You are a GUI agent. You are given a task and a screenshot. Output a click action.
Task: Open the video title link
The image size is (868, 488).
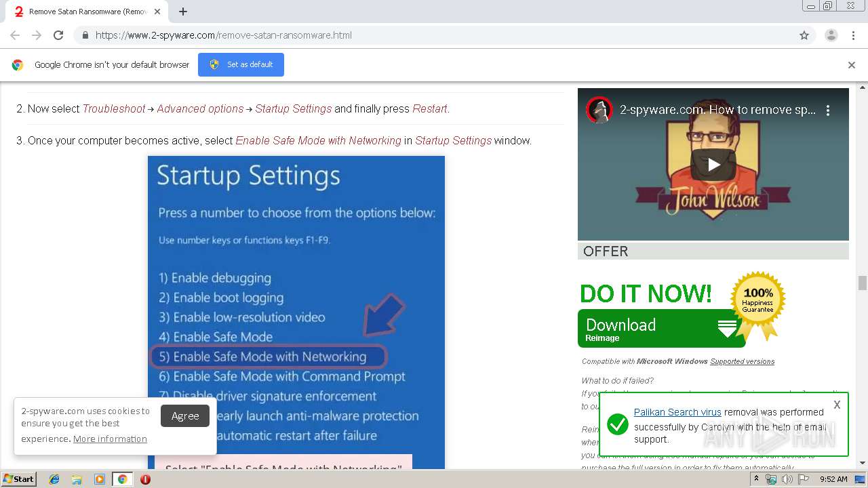(x=717, y=110)
